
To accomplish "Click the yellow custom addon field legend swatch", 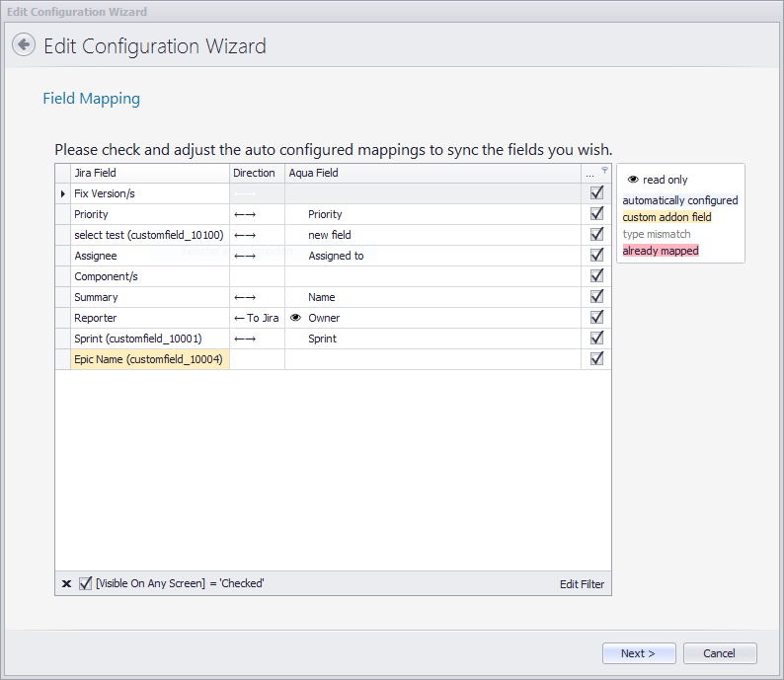I will coord(666,217).
